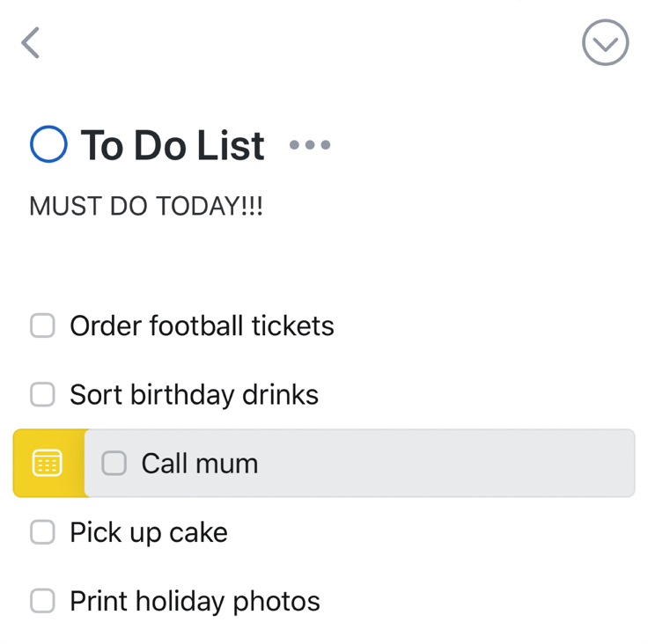Image resolution: width=648 pixels, height=644 pixels.
Task: Tick the Print holiday photos checkbox
Action: tap(42, 601)
